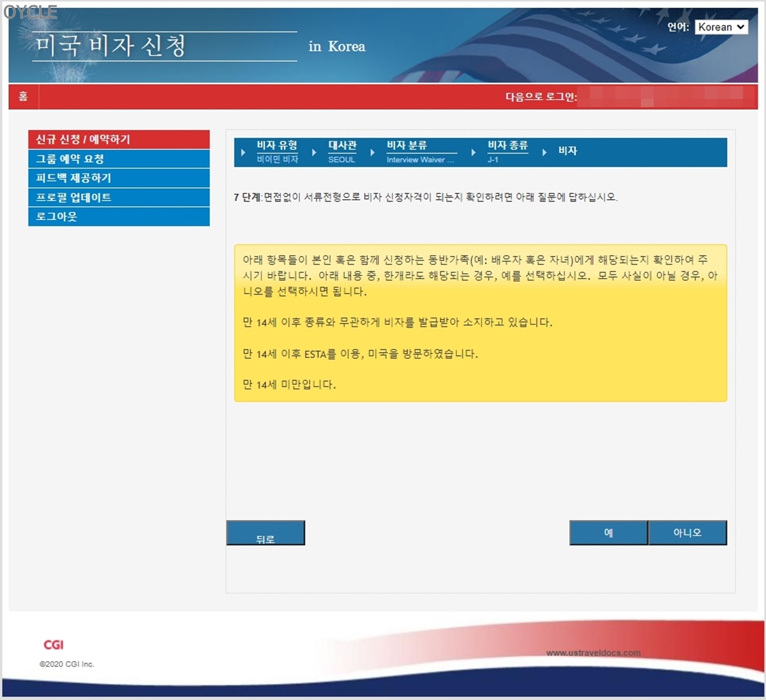
Task: Click the arrow icon before last 비자
Action: pyautogui.click(x=544, y=153)
